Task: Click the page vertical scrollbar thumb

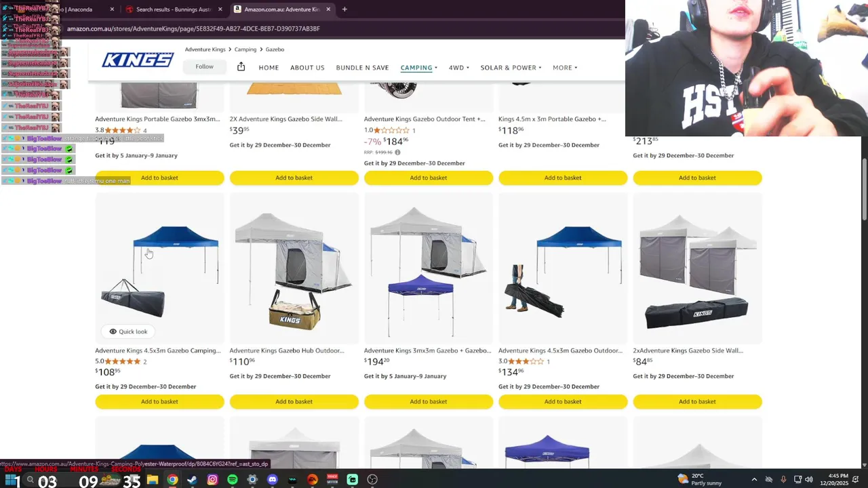Action: click(864, 189)
